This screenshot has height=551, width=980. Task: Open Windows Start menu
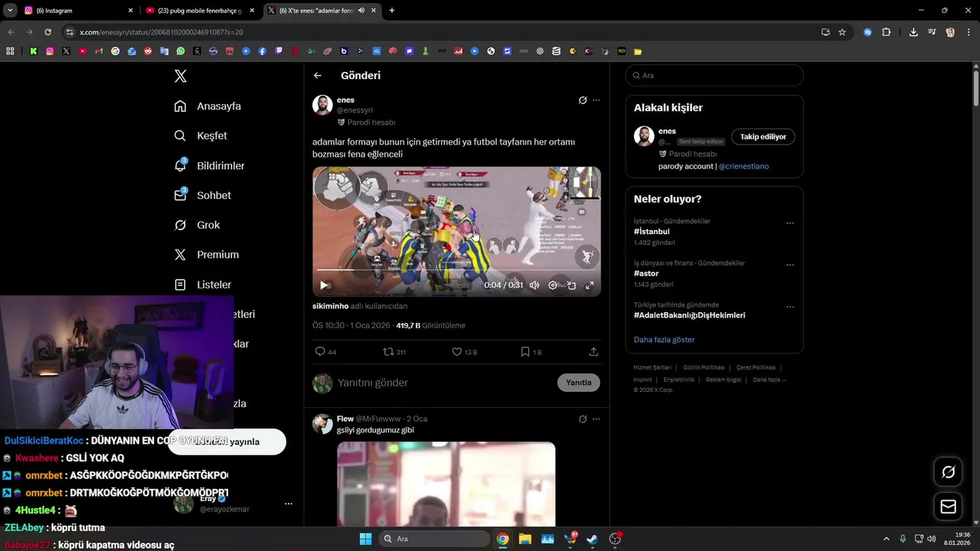point(365,539)
